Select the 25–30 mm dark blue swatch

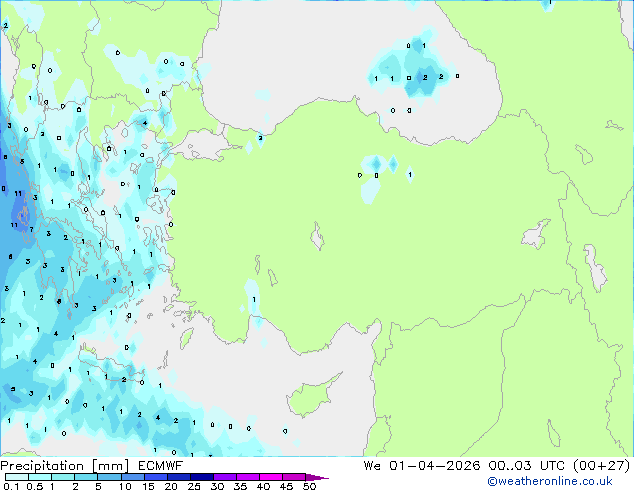point(202,477)
